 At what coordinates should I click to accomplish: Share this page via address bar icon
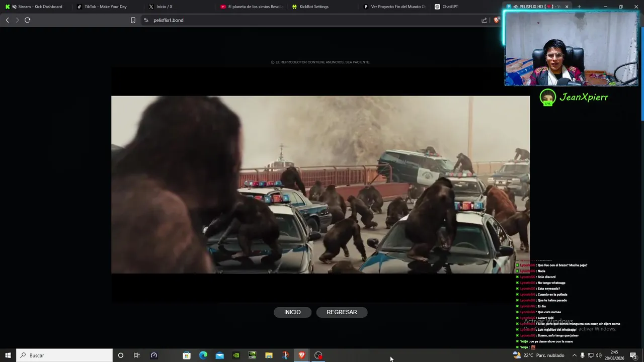tap(484, 20)
